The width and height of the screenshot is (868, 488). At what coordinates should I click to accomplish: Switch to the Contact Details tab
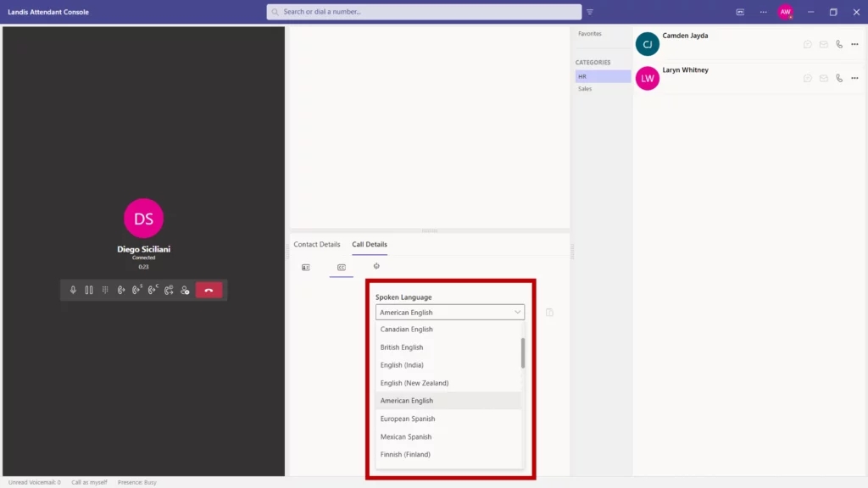click(x=317, y=244)
